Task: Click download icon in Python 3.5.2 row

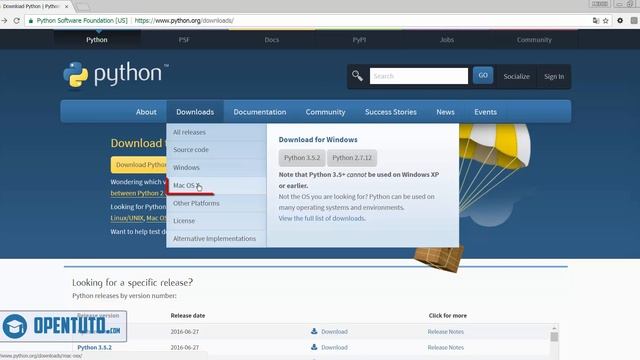Action: click(x=314, y=347)
